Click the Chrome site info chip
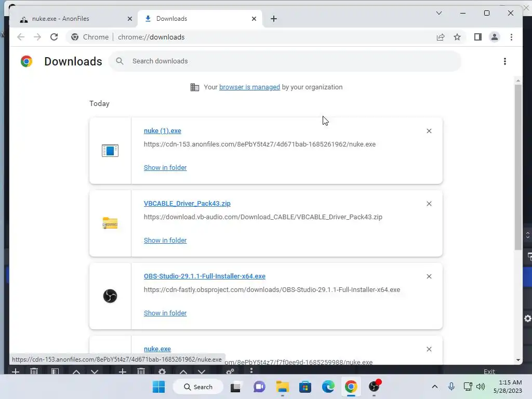The height and width of the screenshot is (399, 532). (90, 37)
